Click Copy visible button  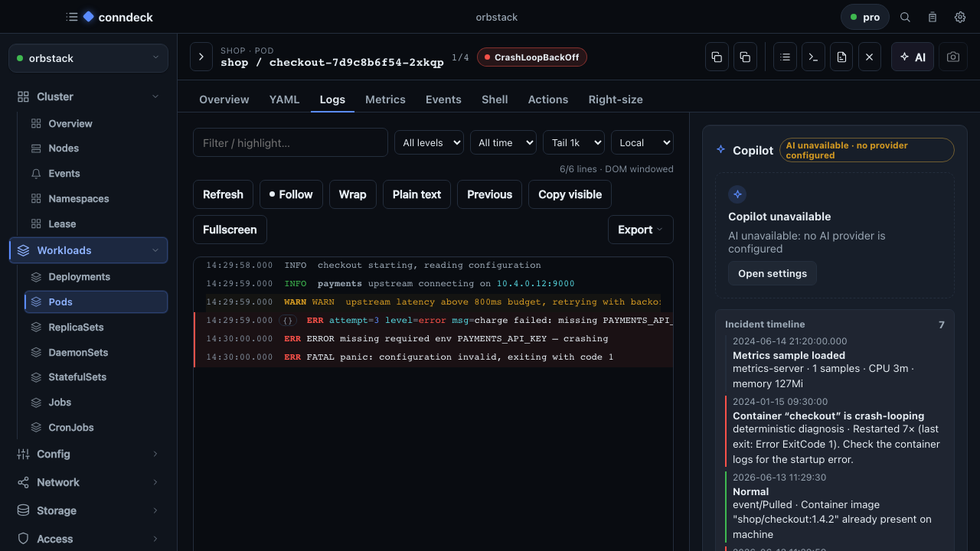click(x=570, y=194)
